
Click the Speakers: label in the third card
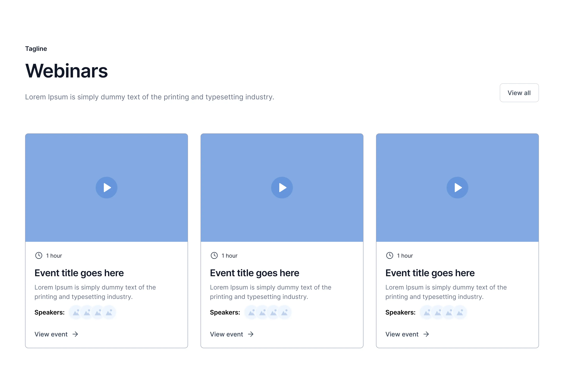tap(400, 312)
